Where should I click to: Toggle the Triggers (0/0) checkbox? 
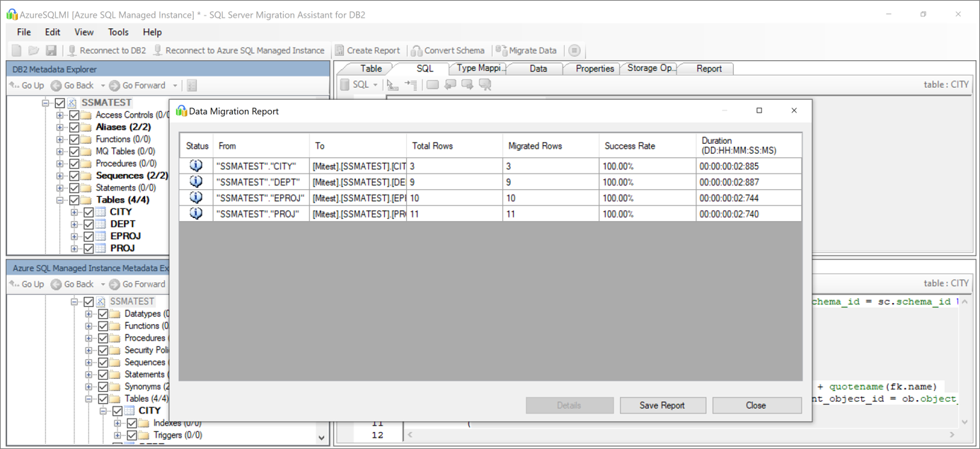(132, 435)
